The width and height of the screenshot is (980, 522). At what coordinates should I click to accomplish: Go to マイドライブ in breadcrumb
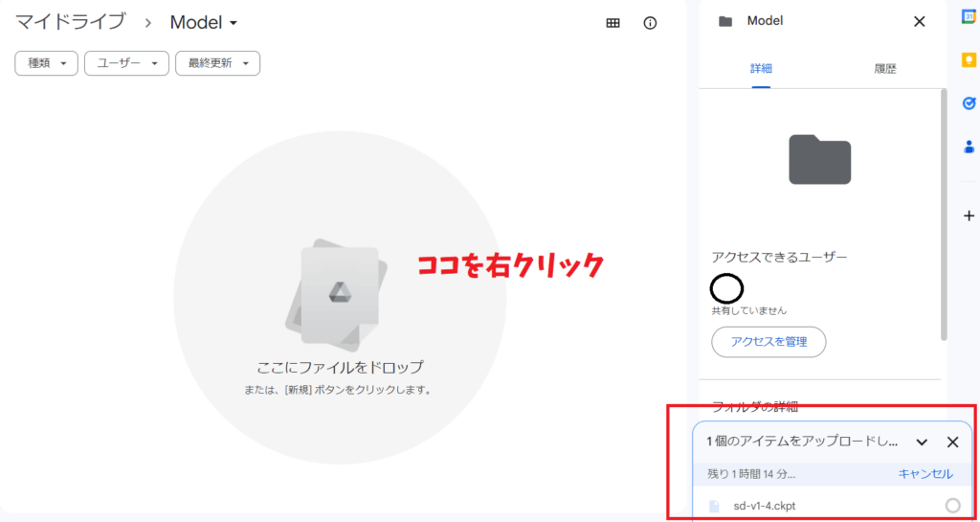(x=70, y=22)
